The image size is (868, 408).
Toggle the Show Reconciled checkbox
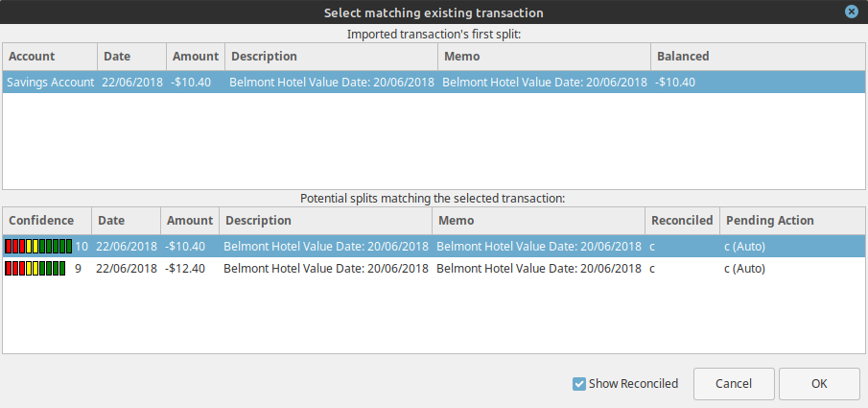(579, 384)
